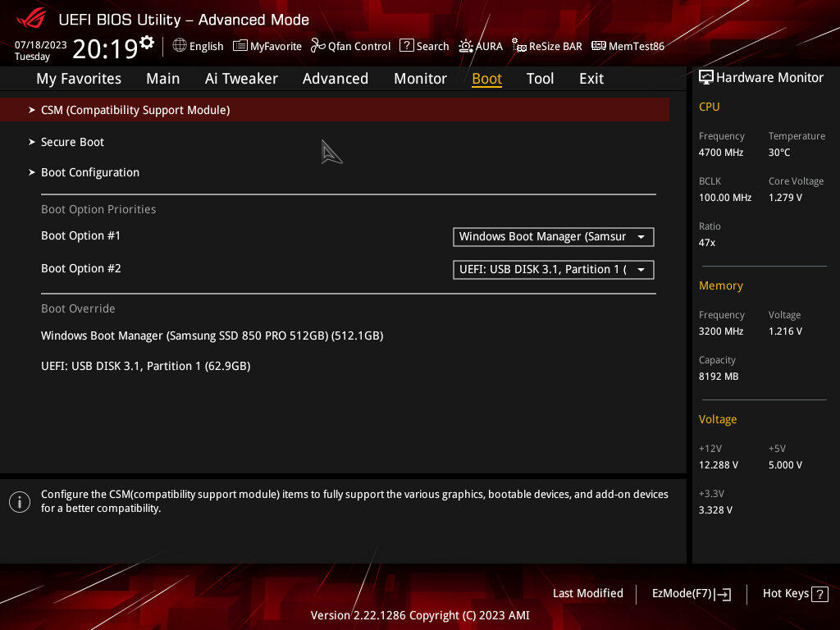Click the Memory section heading

pyautogui.click(x=721, y=285)
